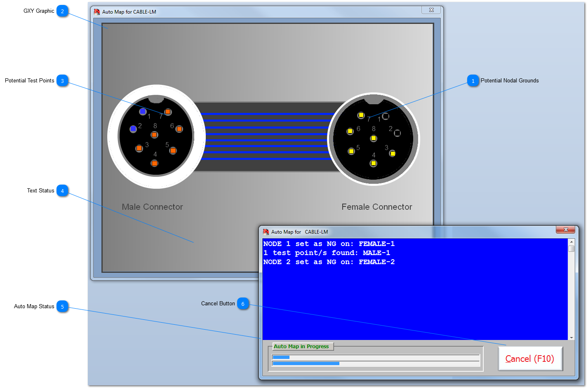This screenshot has width=588, height=389.
Task: Select yellow pin 7 on the Female Connector
Action: [361, 115]
